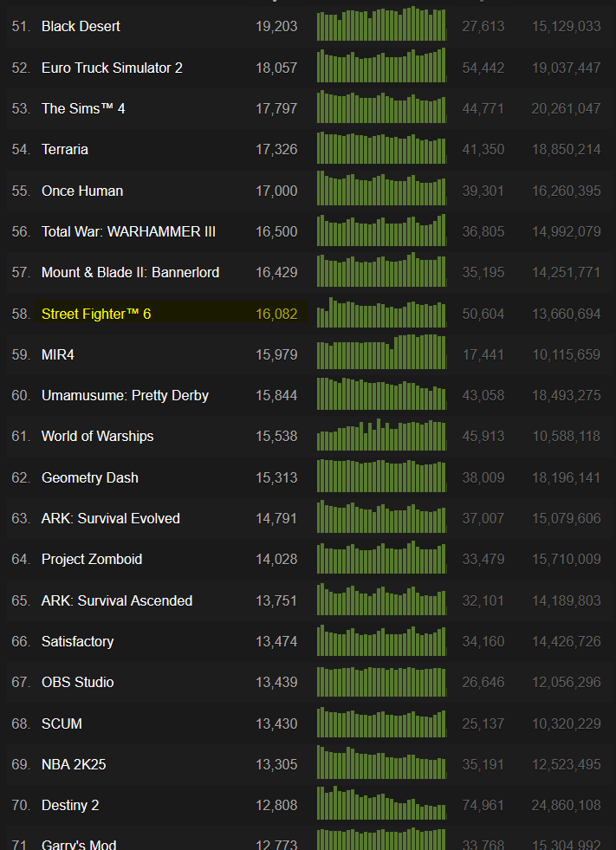Click the peak value 45,913
The image size is (616, 850).
click(483, 436)
